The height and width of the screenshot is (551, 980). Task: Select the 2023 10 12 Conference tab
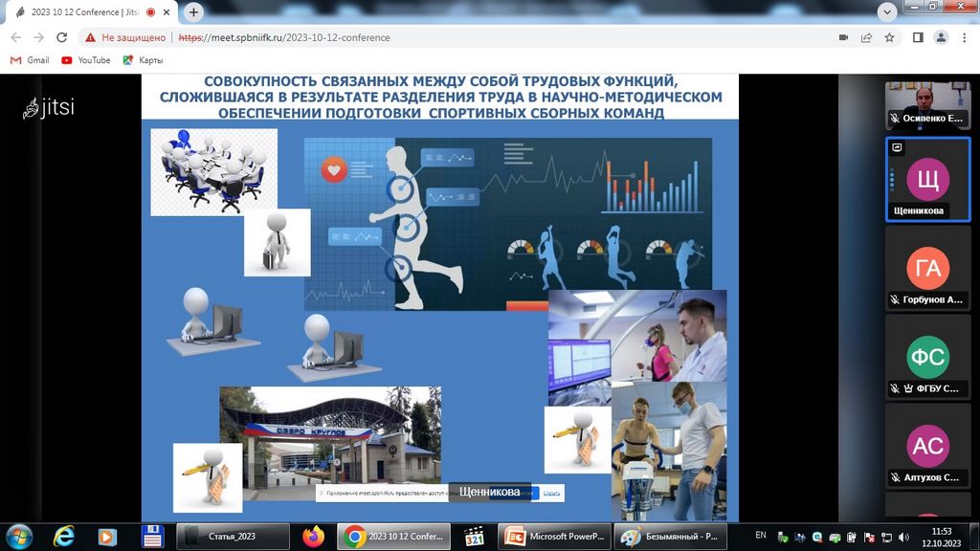tap(86, 12)
